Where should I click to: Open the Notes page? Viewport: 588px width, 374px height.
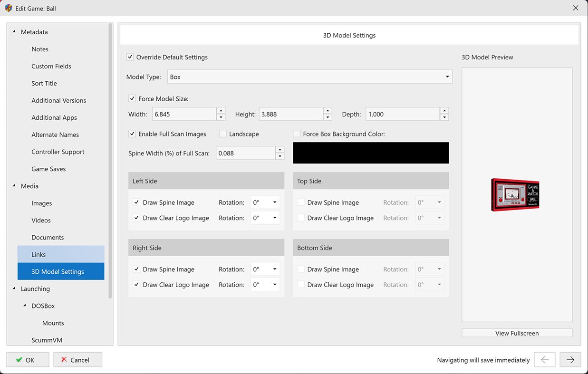(40, 49)
